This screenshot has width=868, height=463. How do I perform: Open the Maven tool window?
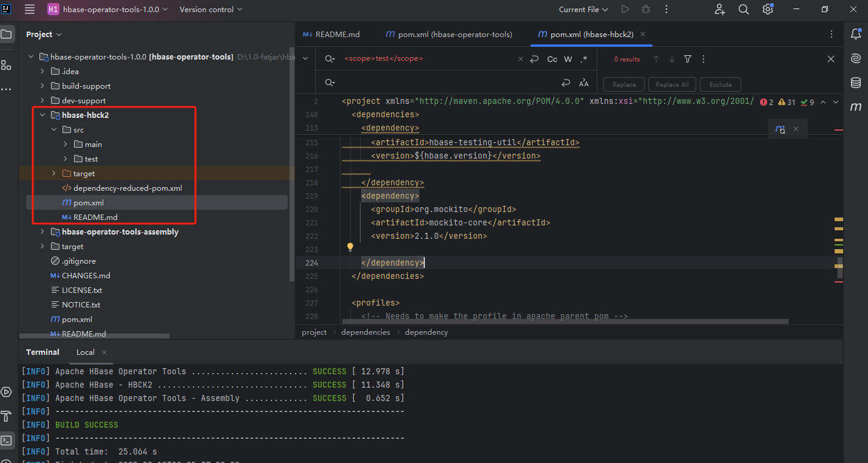click(x=856, y=107)
